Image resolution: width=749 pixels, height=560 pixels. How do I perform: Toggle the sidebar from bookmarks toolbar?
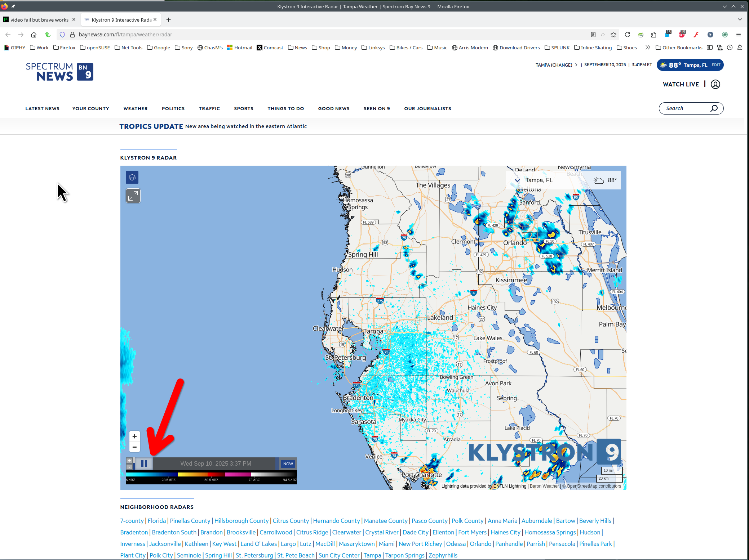pyautogui.click(x=710, y=48)
